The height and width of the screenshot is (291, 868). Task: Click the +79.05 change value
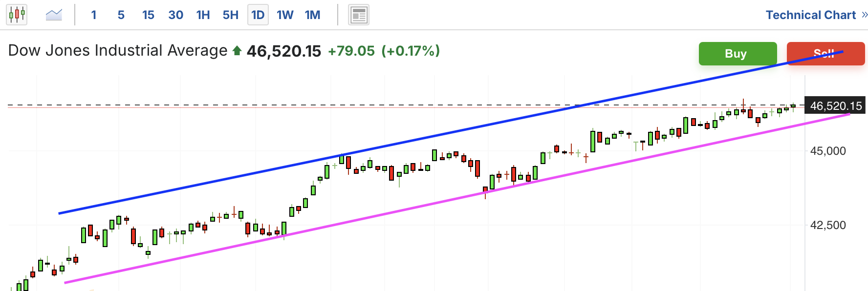coord(351,51)
